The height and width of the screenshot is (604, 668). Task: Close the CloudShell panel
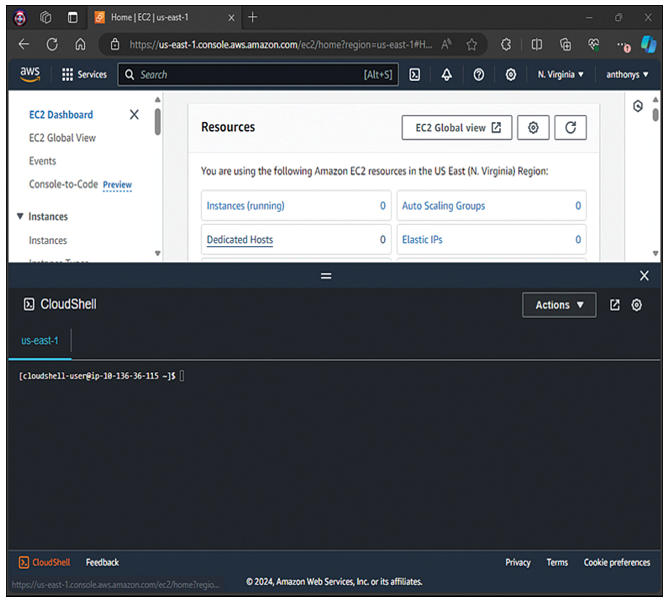[x=644, y=276]
